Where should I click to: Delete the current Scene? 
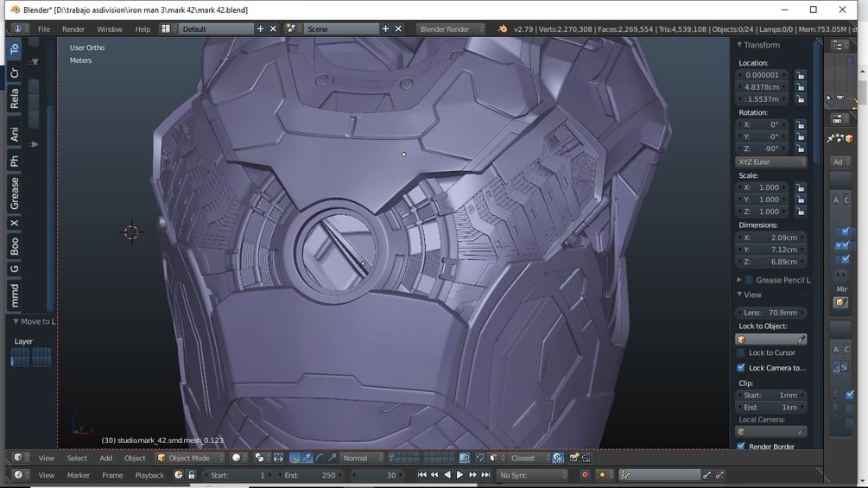click(398, 29)
